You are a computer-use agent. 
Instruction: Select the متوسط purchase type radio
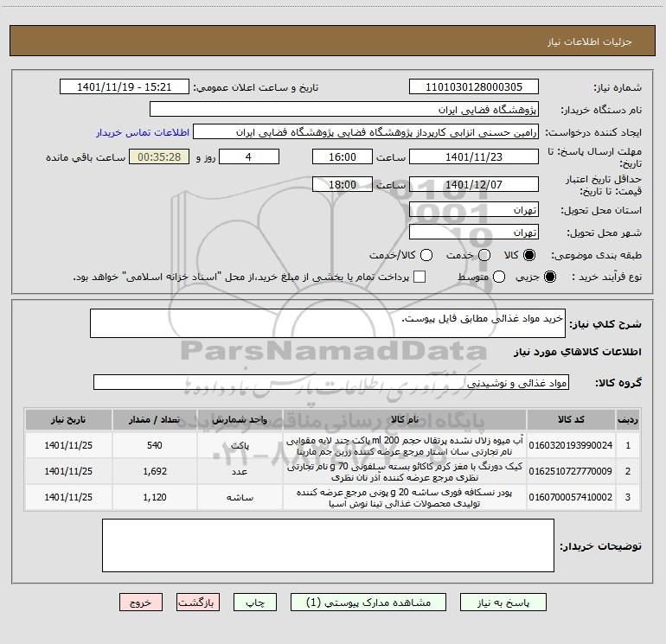tap(499, 277)
